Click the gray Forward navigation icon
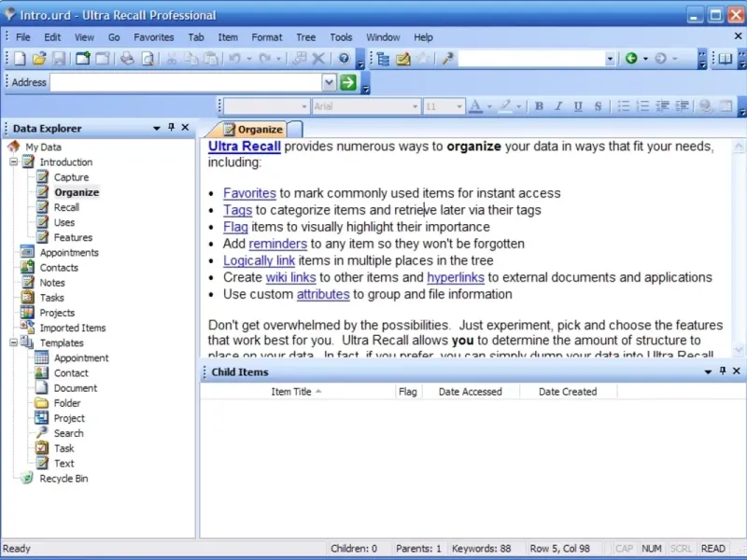Screen dimensions: 747x560 660,59
